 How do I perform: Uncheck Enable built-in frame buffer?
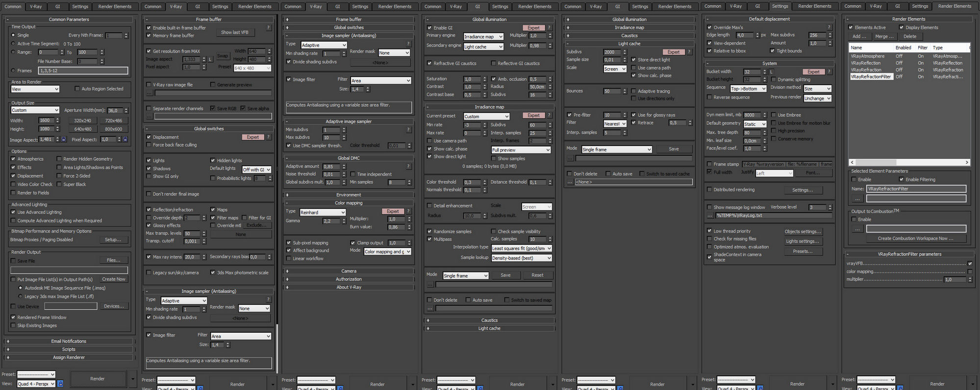(149, 28)
